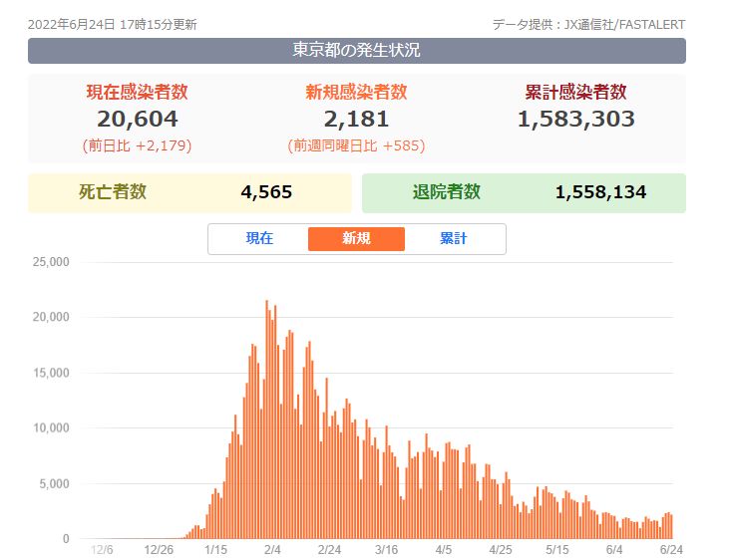Click the 新規感染者数 value 2,181
This screenshot has width=729, height=560.
click(x=356, y=119)
